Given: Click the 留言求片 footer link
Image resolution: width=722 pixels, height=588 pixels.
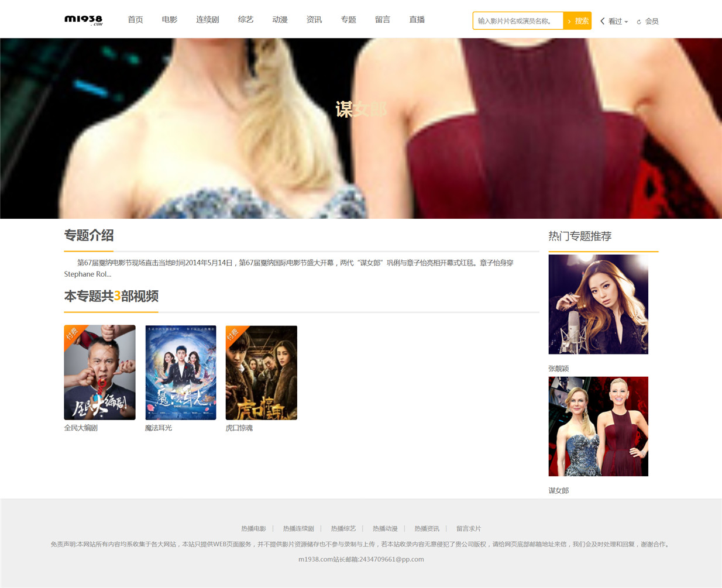Looking at the screenshot, I should point(469,528).
